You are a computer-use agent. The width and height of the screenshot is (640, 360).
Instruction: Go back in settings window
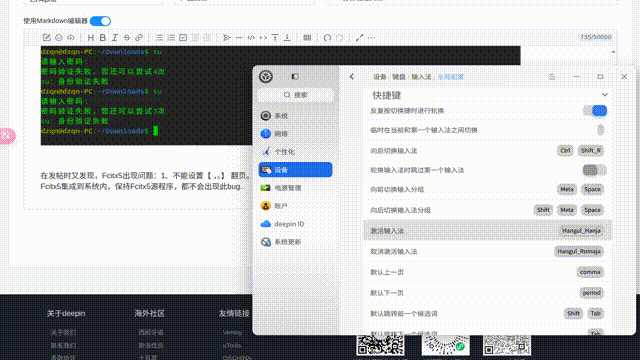[x=352, y=76]
